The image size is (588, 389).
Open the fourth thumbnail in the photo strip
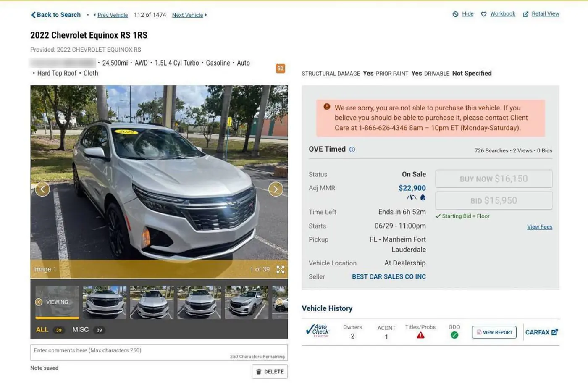199,302
